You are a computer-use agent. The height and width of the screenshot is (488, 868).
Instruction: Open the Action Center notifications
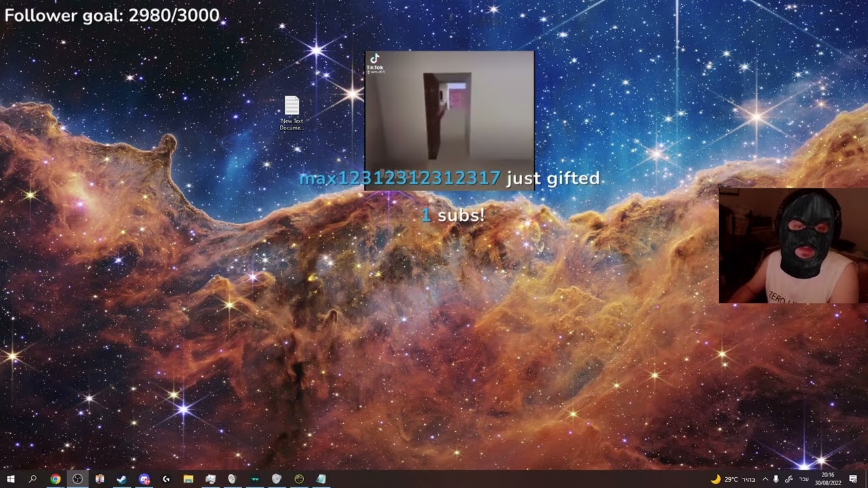coord(853,479)
